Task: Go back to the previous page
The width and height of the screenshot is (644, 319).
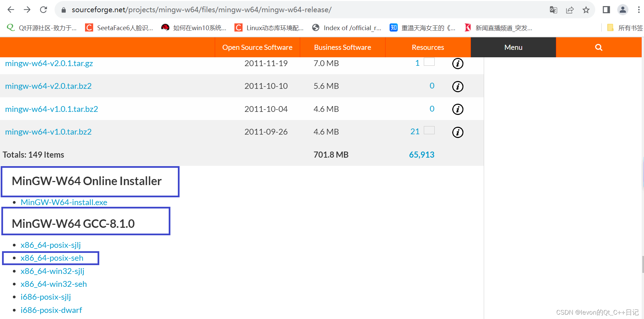Action: click(x=11, y=9)
